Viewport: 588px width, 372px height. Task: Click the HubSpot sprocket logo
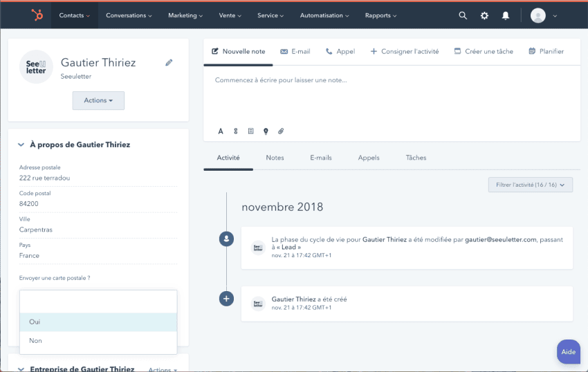[x=37, y=15]
